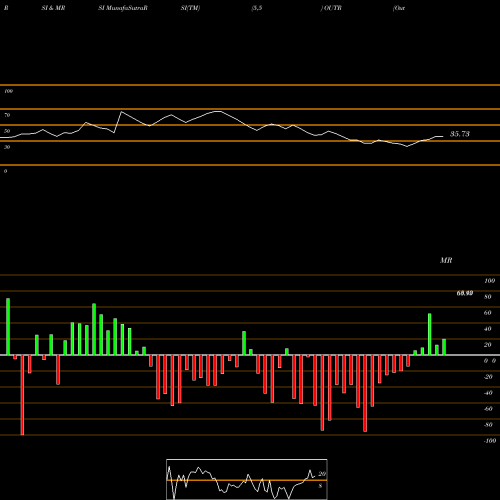
Task: Click the ') OUTR' header text
Action: click(331, 8)
